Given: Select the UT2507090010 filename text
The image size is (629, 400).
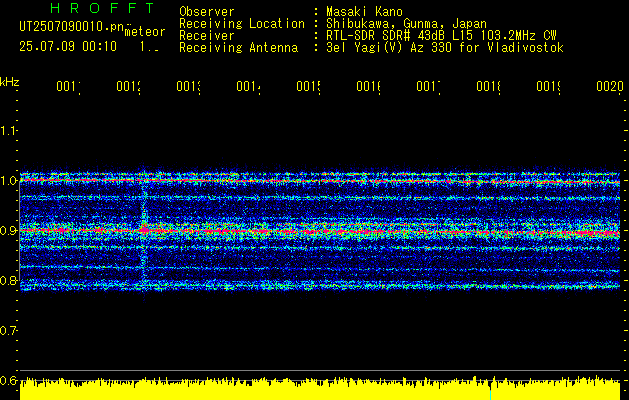Looking at the screenshot, I should (72, 26).
